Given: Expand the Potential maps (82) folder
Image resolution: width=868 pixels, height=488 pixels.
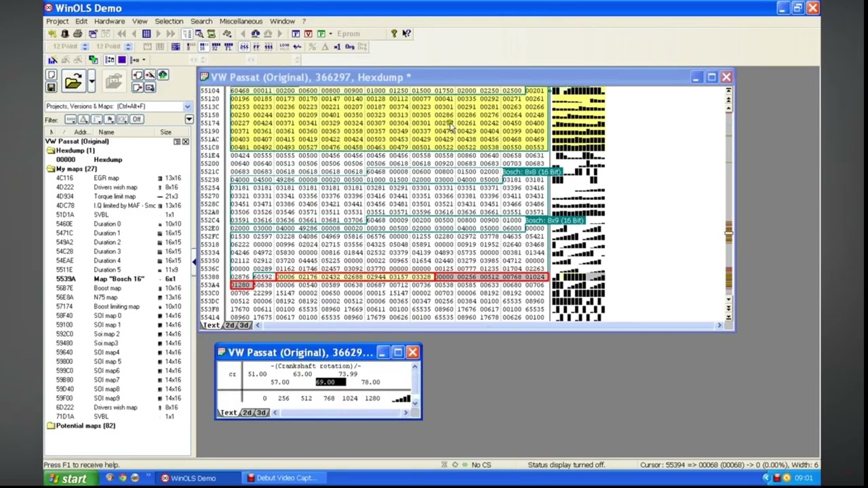Looking at the screenshot, I should click(50, 426).
